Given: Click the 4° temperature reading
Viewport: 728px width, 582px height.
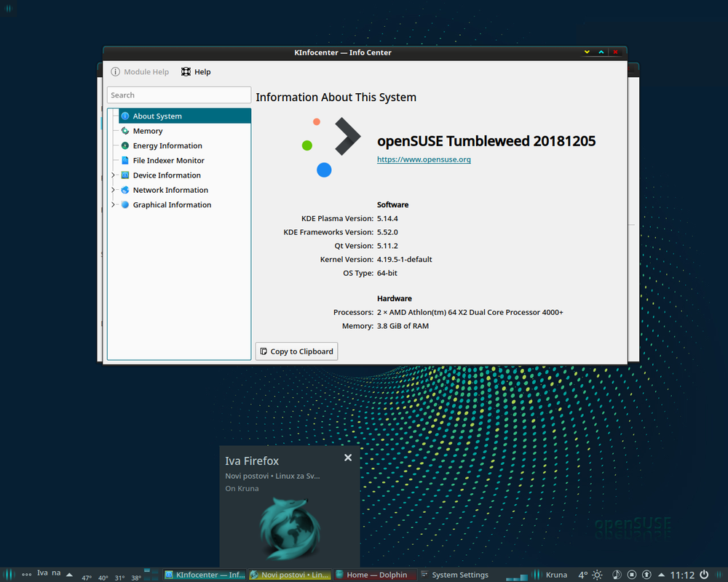Looking at the screenshot, I should pyautogui.click(x=582, y=575).
